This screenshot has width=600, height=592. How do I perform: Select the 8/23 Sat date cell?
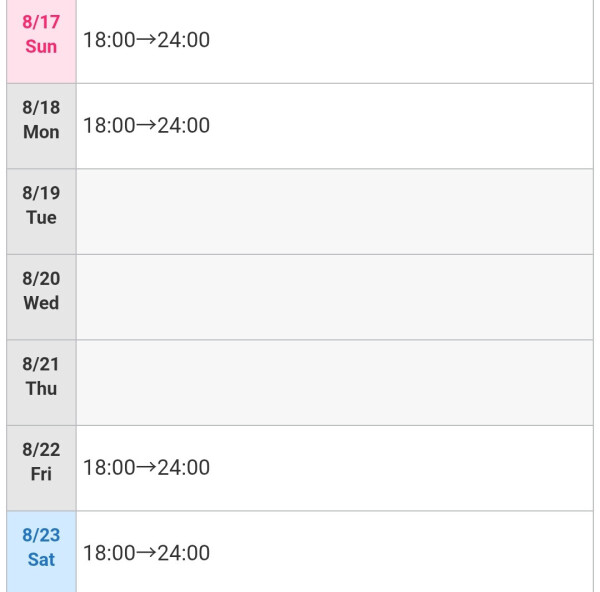41,552
